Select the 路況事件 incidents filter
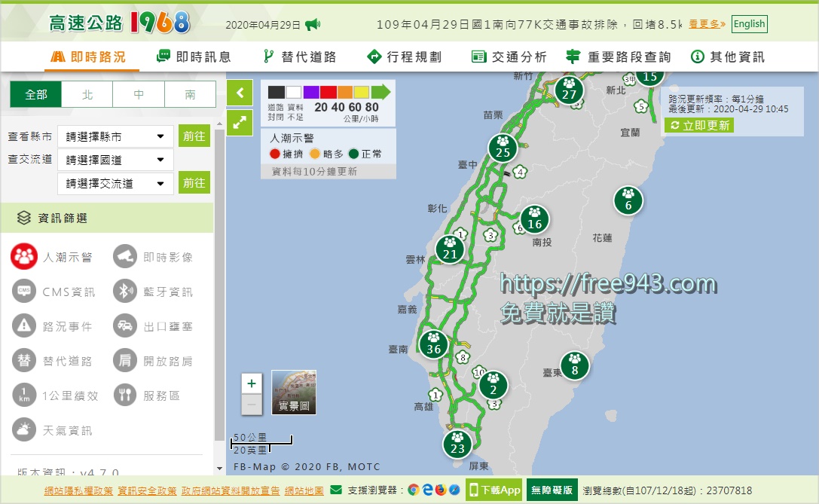Screen dimensions: 819x504 (23, 325)
